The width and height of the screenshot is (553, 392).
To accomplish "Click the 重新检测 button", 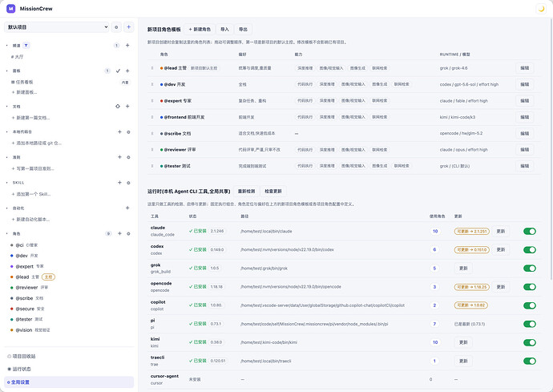I will (x=246, y=192).
